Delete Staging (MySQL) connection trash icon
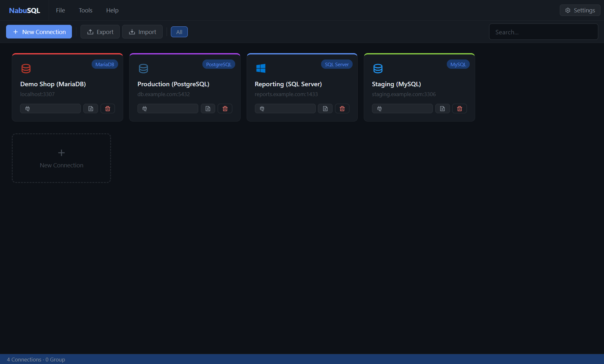604x364 pixels. [x=460, y=108]
